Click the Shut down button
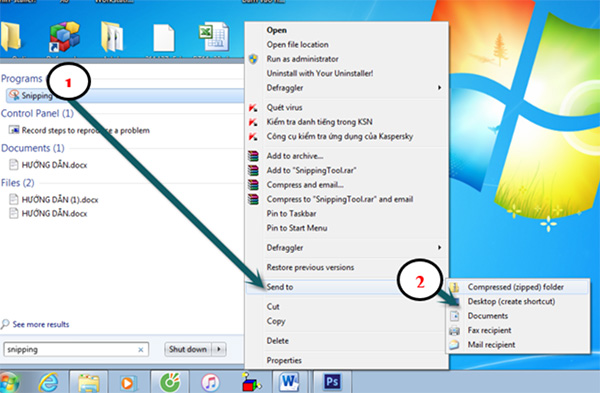 [x=188, y=349]
